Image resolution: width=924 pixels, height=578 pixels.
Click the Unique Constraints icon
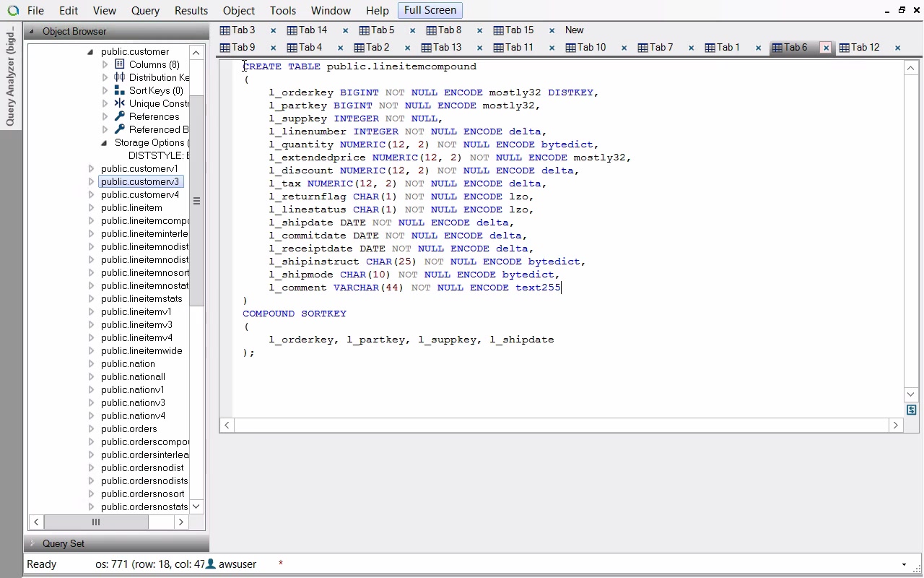[120, 103]
